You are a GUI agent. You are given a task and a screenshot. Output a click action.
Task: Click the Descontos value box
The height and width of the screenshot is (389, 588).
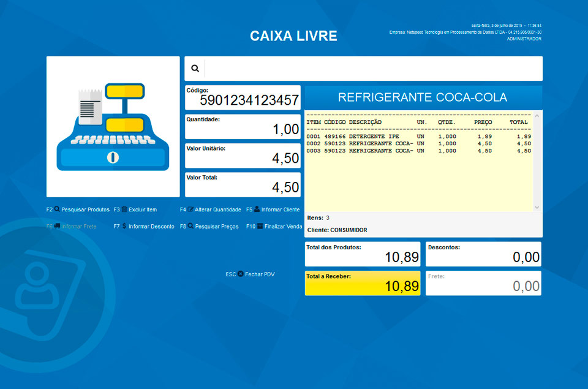tap(483, 254)
